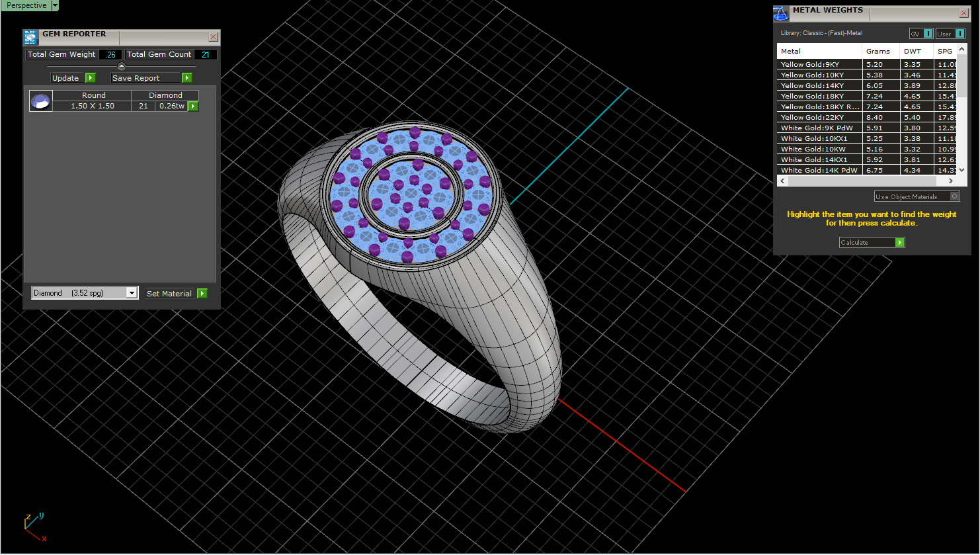The image size is (980, 555).
Task: Open the Diamond (3.52 spg) material dropdown
Action: [85, 293]
